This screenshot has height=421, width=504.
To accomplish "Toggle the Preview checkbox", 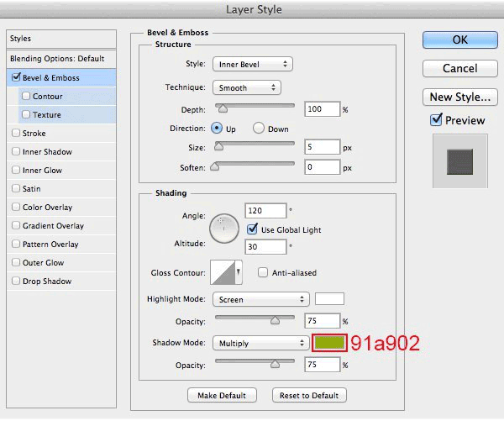I will point(436,120).
